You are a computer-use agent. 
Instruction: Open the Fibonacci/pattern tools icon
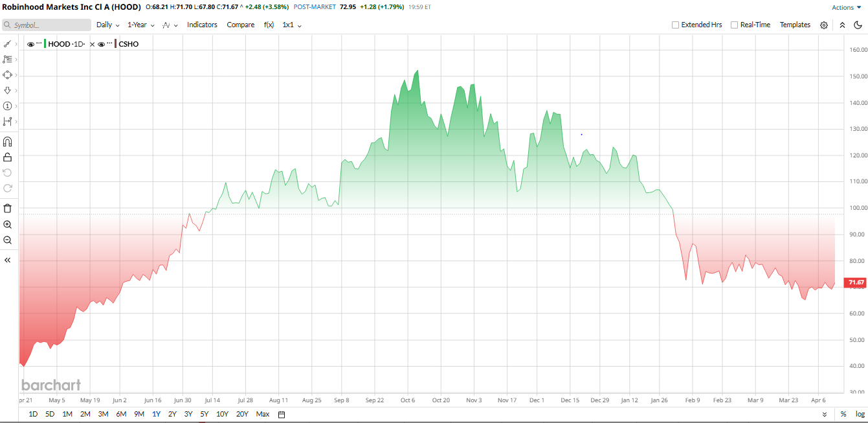pos(7,59)
